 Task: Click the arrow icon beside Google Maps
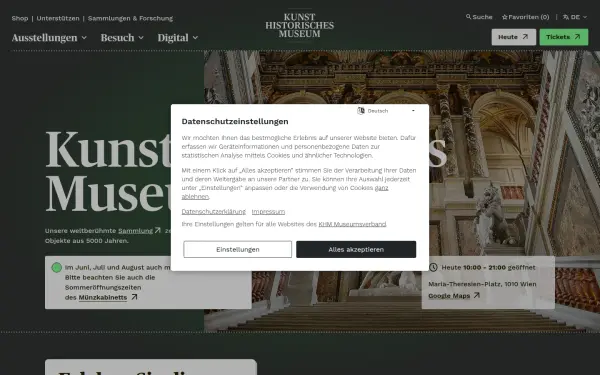click(476, 295)
